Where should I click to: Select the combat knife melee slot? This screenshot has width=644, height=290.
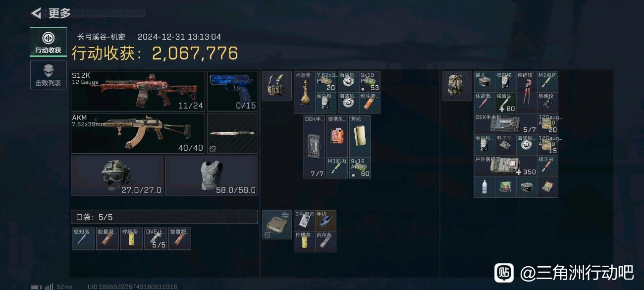pos(232,133)
